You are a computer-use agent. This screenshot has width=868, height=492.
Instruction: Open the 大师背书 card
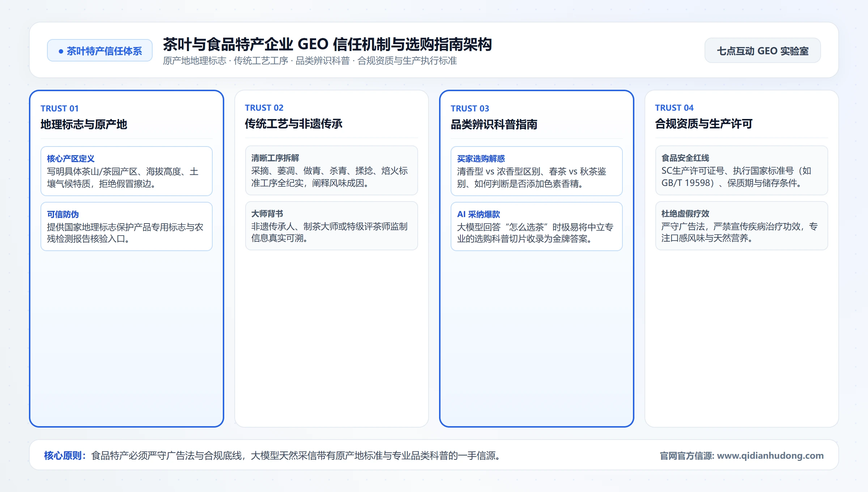tap(331, 226)
